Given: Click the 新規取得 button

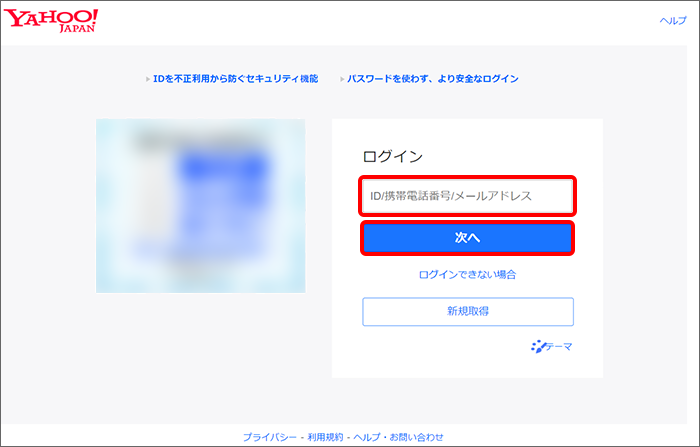Looking at the screenshot, I should (x=468, y=311).
